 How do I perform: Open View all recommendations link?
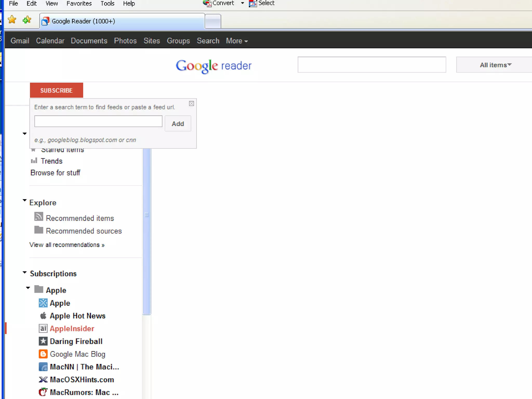[x=67, y=245]
